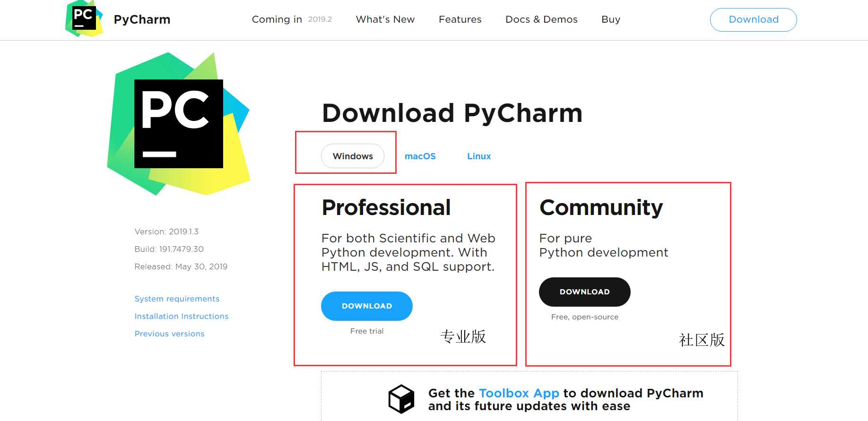The image size is (868, 421).
Task: Open Docs & Demos in the navigation
Action: point(541,19)
